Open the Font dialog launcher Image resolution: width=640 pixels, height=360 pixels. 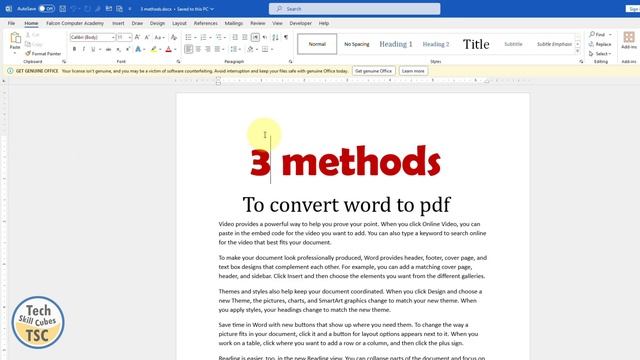click(178, 62)
